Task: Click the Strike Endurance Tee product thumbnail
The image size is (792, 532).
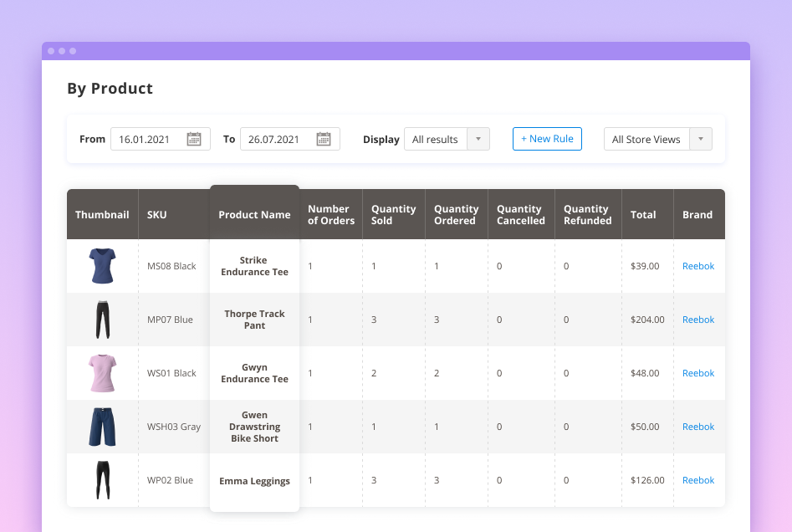Action: click(102, 266)
